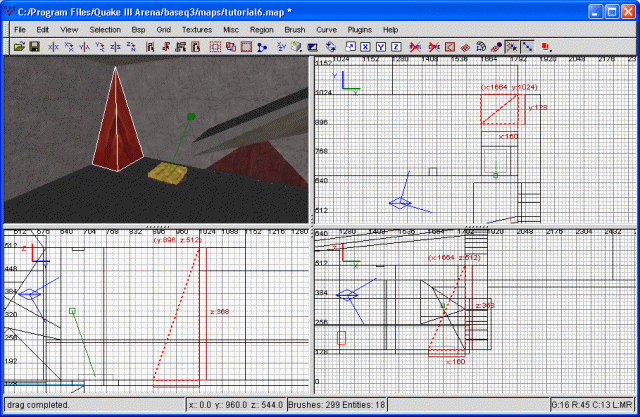Toggle the X scale lock button
640x417 pixels.
point(365,47)
